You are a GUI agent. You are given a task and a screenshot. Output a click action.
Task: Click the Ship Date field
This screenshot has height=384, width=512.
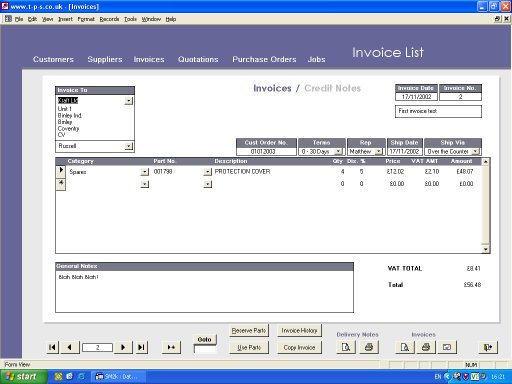point(404,151)
